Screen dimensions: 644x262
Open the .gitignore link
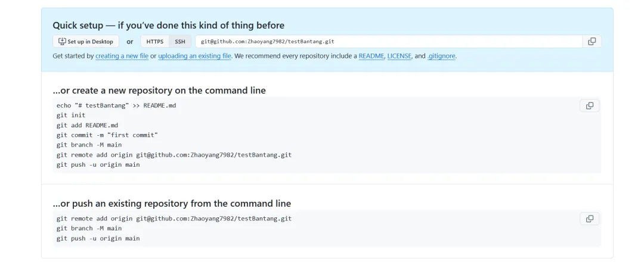[441, 56]
